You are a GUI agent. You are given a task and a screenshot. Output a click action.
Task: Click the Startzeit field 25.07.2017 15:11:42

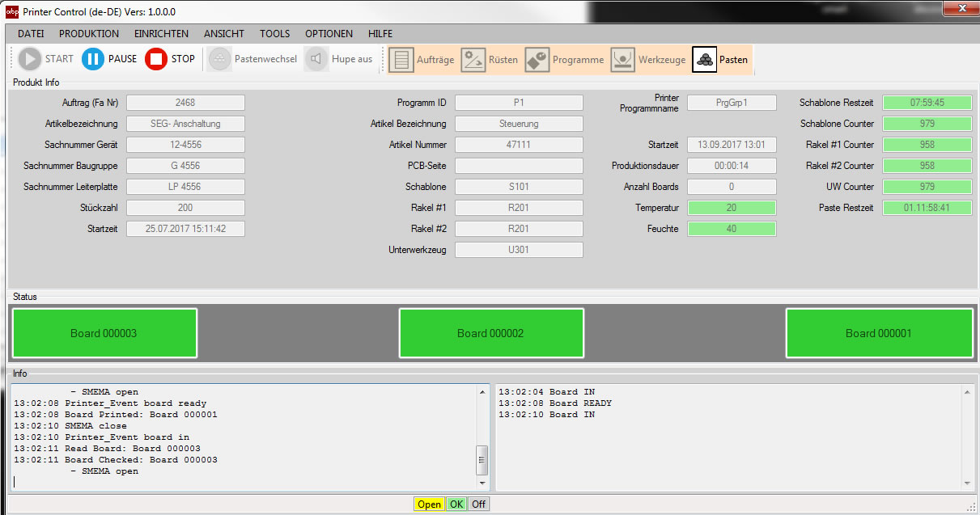pos(185,229)
